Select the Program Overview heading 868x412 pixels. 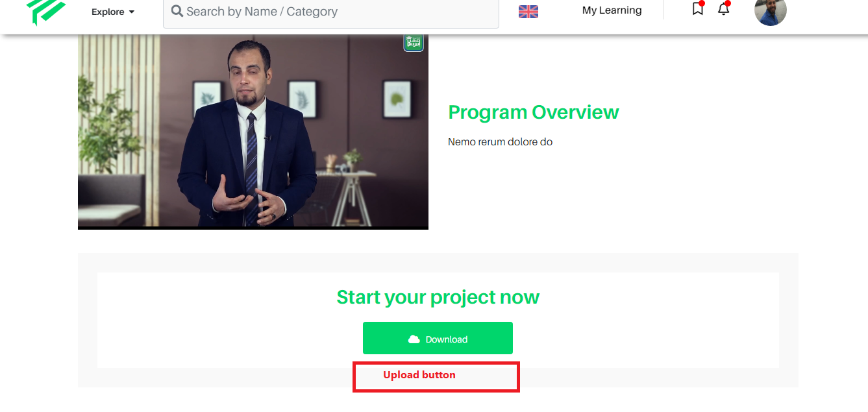click(x=533, y=112)
